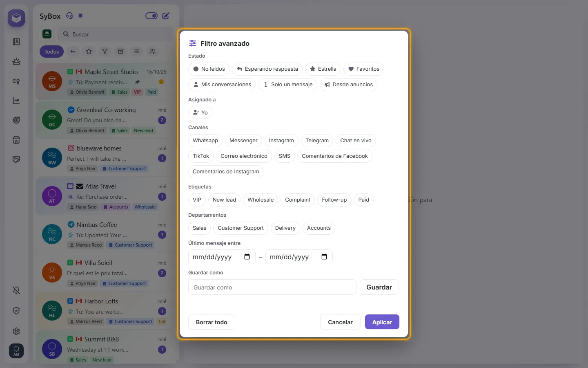Click the muted notifications bell icon
Image resolution: width=588 pixels, height=368 pixels.
tap(16, 290)
